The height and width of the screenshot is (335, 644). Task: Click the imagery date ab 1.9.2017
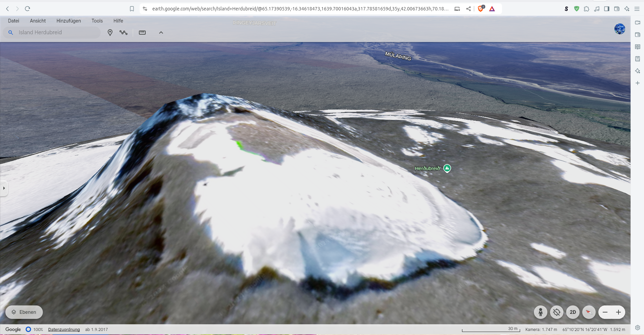point(97,330)
